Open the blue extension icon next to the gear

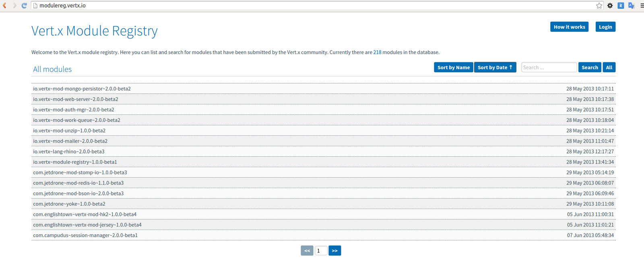(621, 6)
